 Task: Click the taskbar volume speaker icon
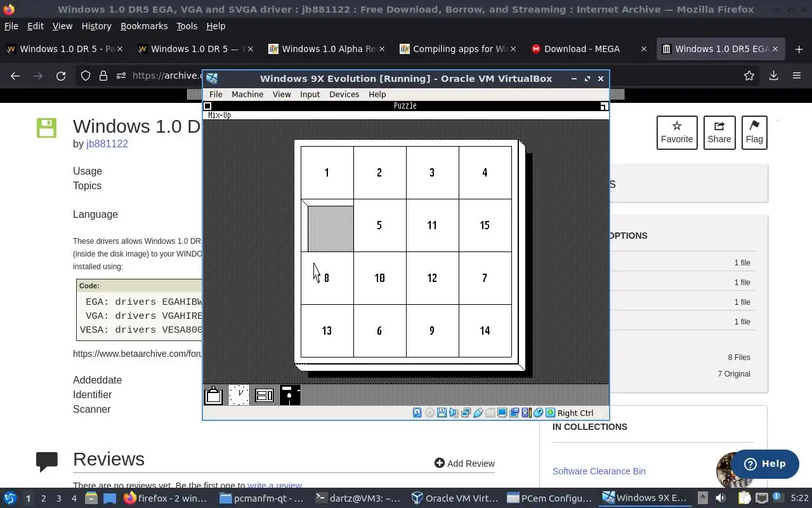[721, 498]
